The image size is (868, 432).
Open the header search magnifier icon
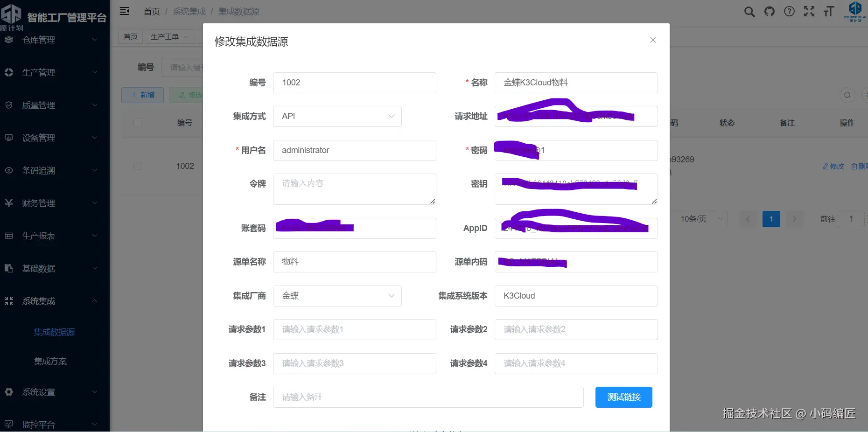coord(749,12)
